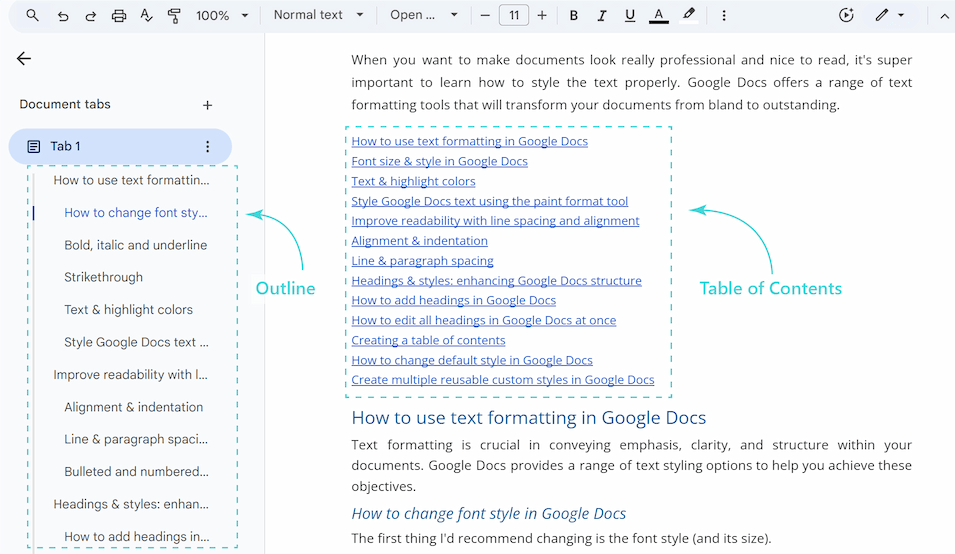Select 'Style Google Docs text ...' outline item
955x554 pixels.
tap(136, 342)
